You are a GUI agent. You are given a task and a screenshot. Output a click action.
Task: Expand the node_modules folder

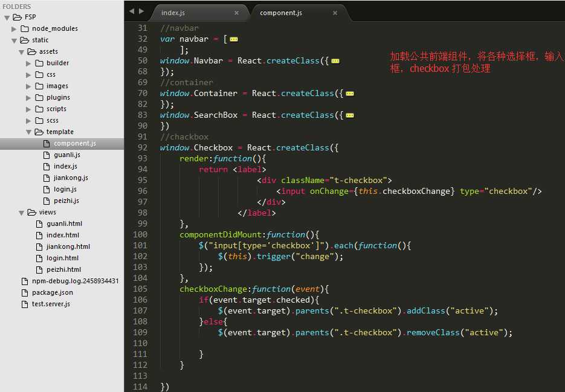14,28
